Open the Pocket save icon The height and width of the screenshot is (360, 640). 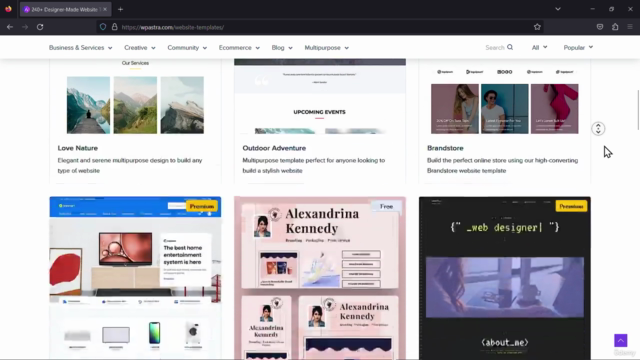600,27
